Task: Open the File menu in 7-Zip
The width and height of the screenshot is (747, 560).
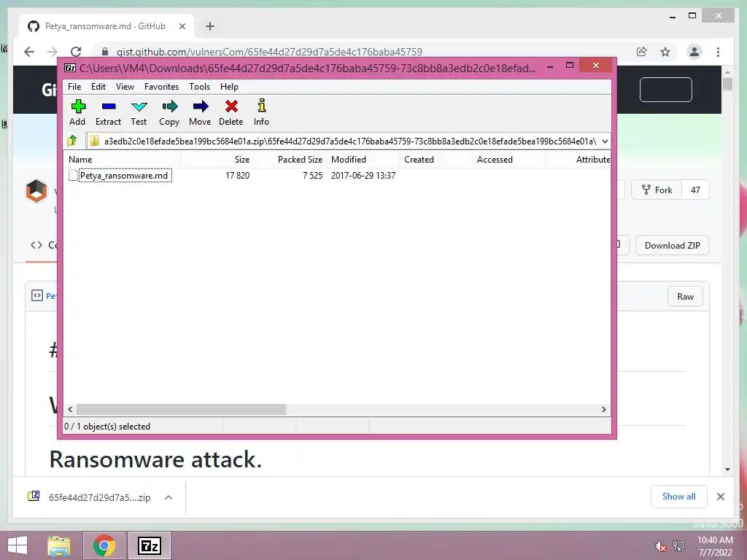Action: (74, 87)
